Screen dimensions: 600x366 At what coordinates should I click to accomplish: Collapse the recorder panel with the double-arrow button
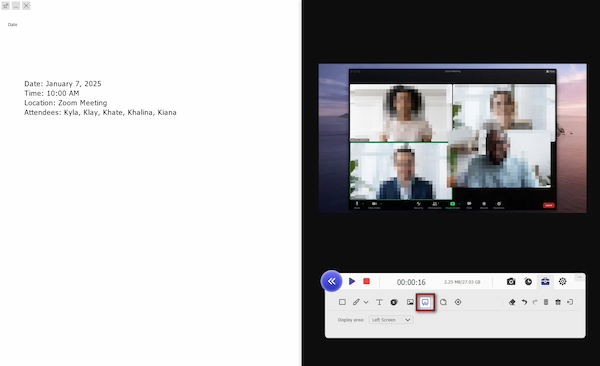click(331, 281)
